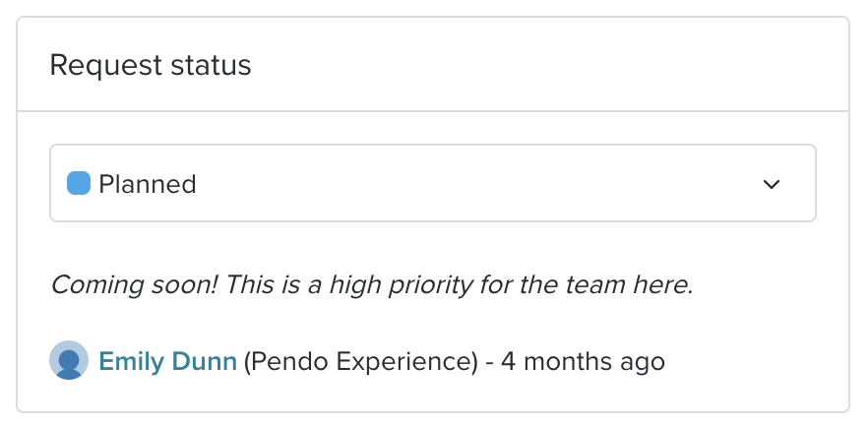Click the '(Pendo Experience)' label
Viewport: 868px width, 427px height.
click(x=360, y=362)
